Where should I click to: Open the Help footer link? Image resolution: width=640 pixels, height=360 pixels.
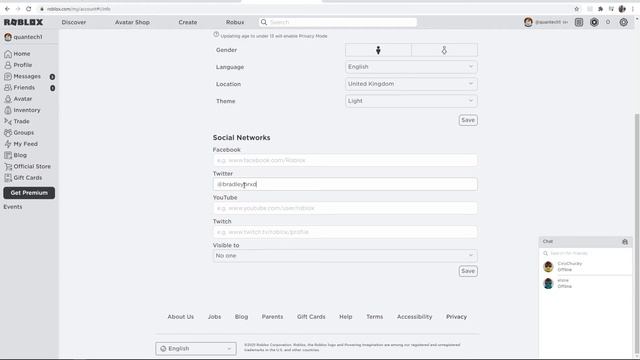[x=345, y=317]
